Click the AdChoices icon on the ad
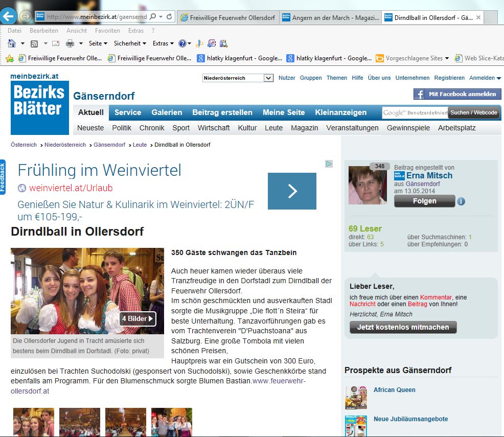Image resolution: width=504 pixels, height=437 pixels. [329, 164]
